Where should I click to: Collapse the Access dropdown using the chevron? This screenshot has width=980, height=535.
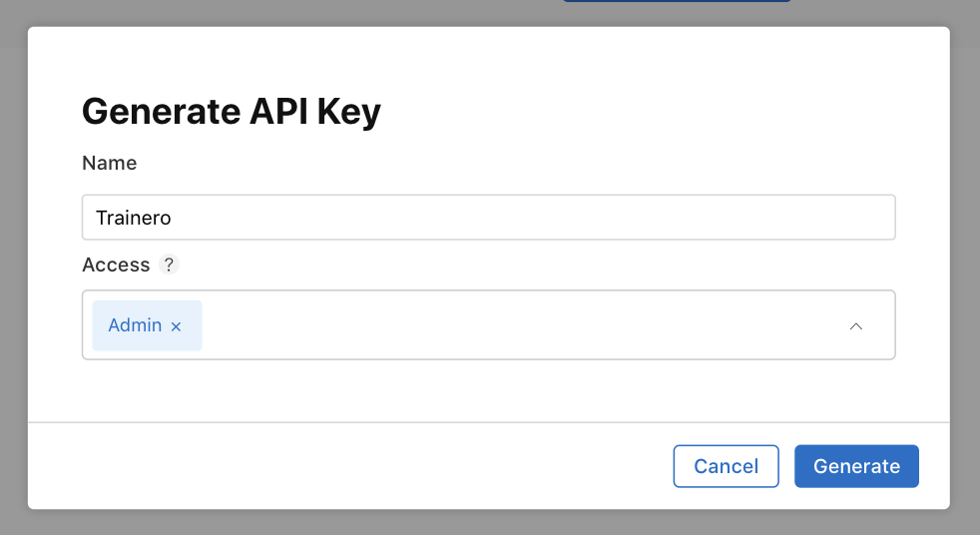(x=855, y=326)
